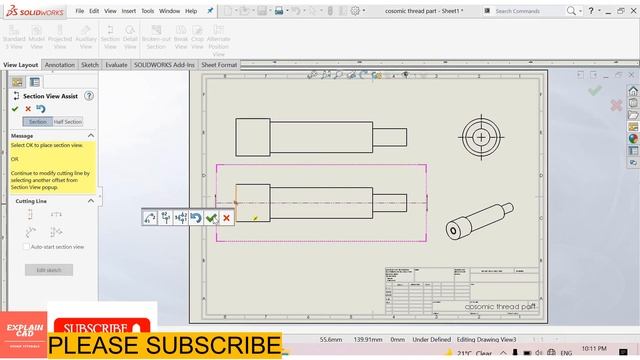Viewport: 640px width, 360px height.
Task: Click the Edit sketch button
Action: click(49, 270)
